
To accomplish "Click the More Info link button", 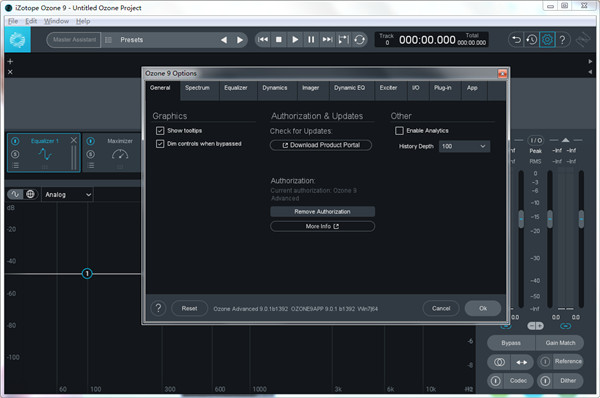I will pyautogui.click(x=323, y=227).
